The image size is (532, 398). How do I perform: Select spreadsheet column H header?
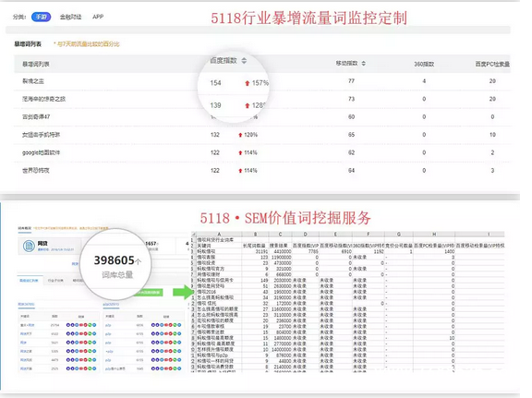tap(434, 235)
